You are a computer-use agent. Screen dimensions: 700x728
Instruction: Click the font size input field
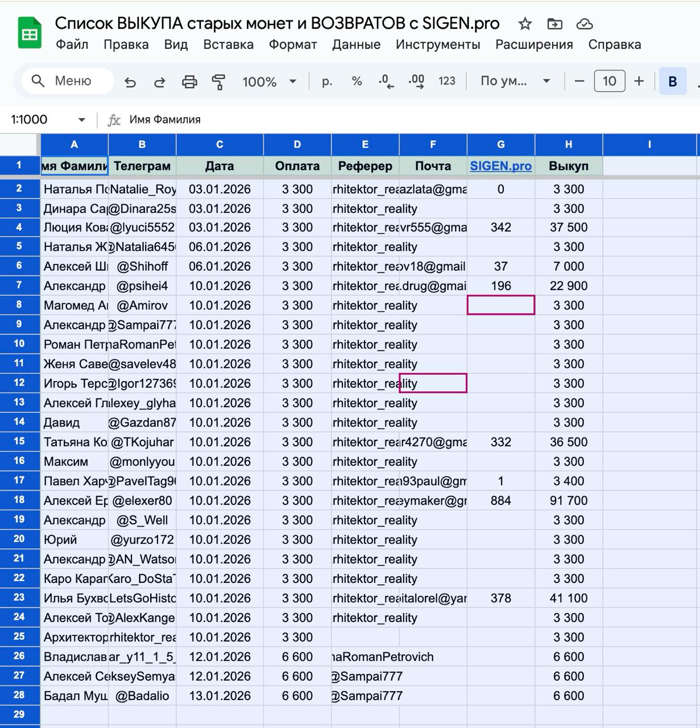point(609,81)
